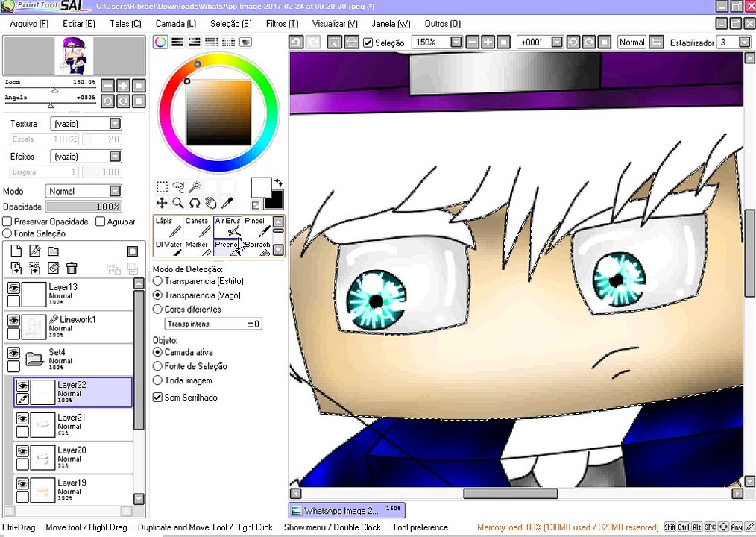Create a new layer folder
Image resolution: width=756 pixels, height=537 pixels.
click(53, 251)
